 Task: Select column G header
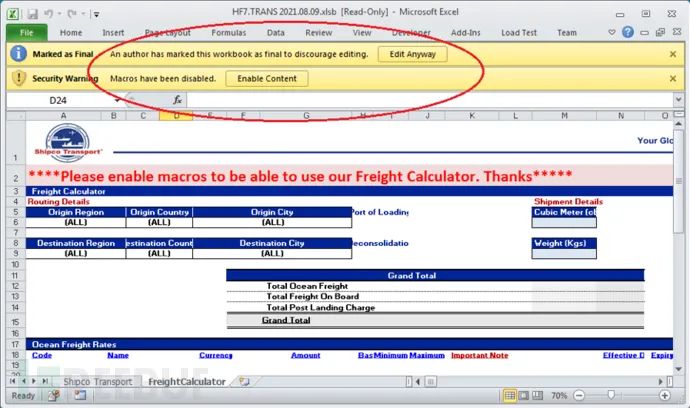306,116
